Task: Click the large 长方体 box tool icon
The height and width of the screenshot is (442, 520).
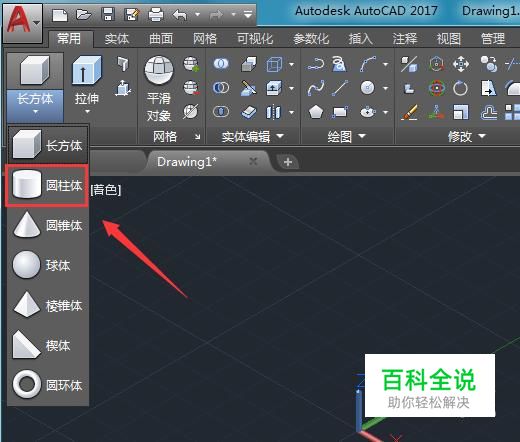Action: (x=35, y=70)
